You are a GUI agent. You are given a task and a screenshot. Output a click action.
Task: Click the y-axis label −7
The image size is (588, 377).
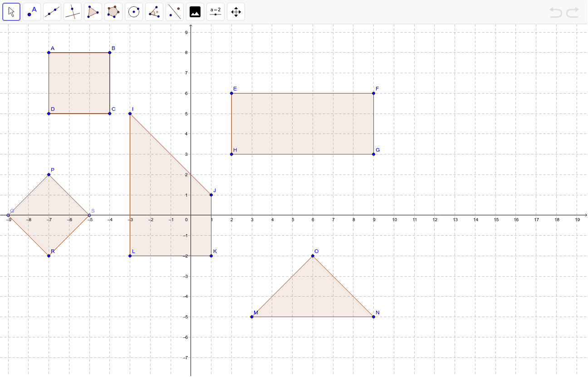(x=185, y=357)
